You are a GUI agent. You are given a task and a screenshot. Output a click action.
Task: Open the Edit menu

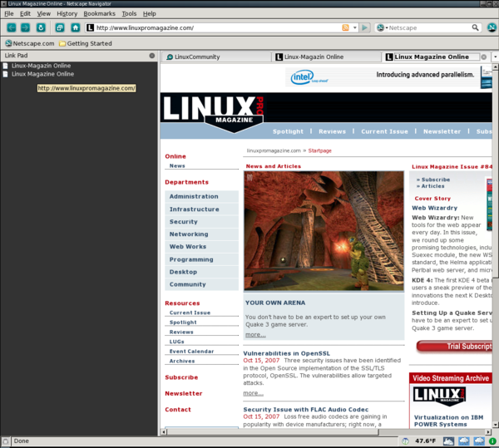coord(25,13)
